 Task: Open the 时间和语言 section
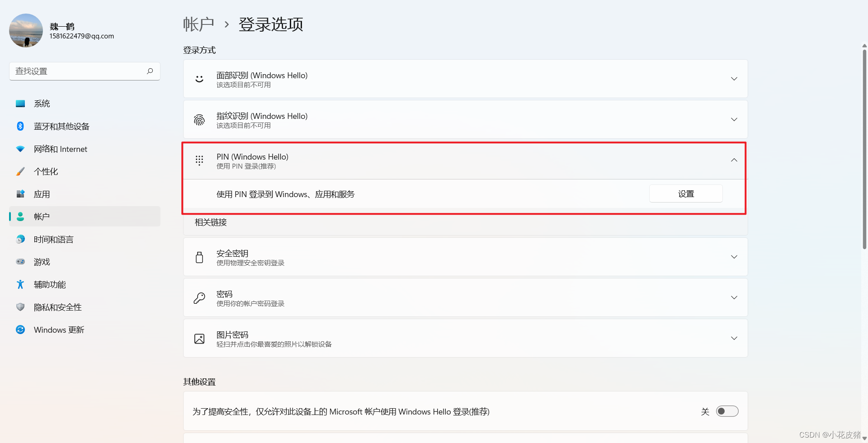[85, 239]
